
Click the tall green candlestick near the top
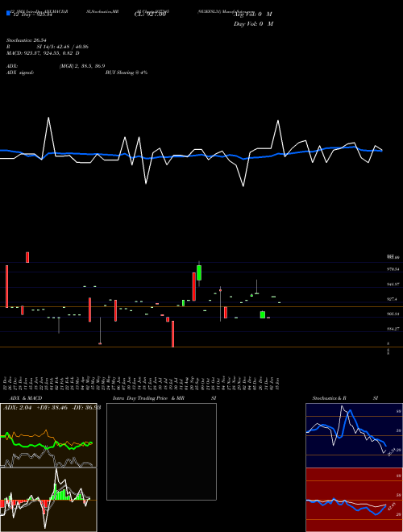(x=199, y=272)
